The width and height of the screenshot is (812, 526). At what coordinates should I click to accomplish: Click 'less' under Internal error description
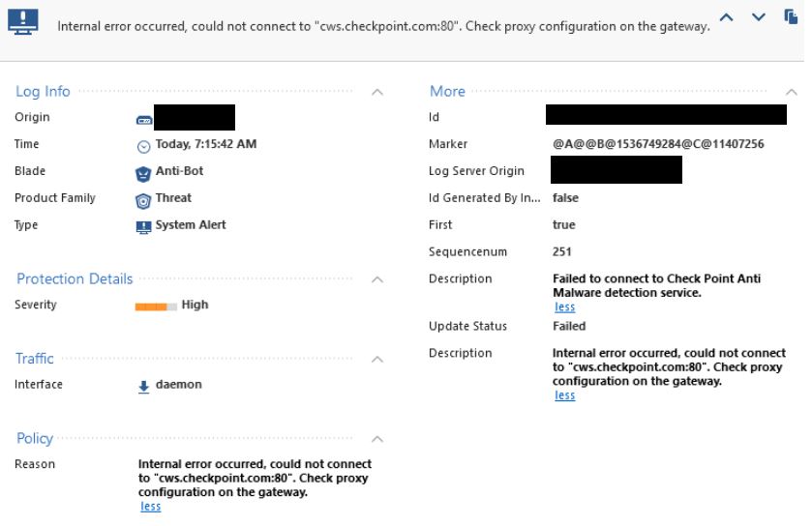click(x=564, y=395)
